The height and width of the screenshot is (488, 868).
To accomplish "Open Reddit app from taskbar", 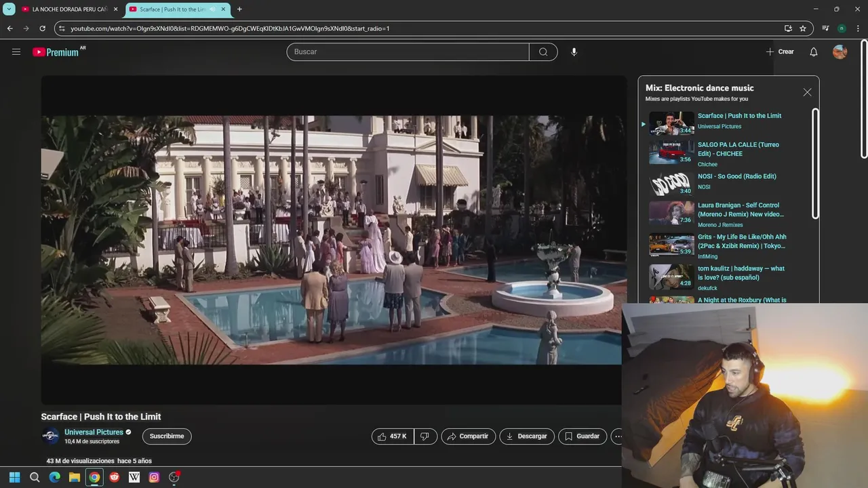I will [x=114, y=477].
